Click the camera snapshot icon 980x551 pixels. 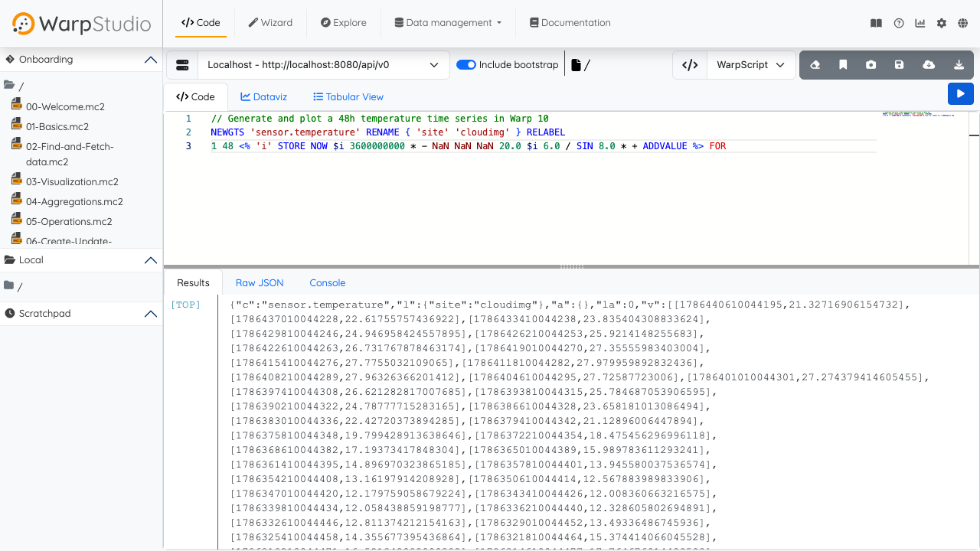point(871,65)
